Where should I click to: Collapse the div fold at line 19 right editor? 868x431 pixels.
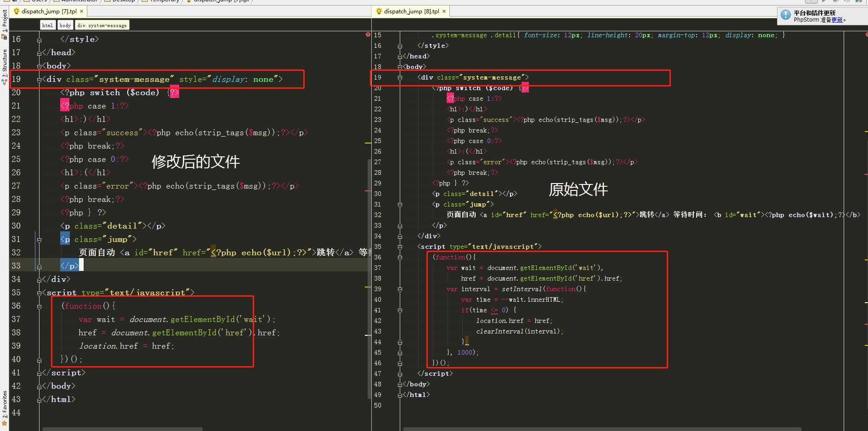[x=400, y=78]
